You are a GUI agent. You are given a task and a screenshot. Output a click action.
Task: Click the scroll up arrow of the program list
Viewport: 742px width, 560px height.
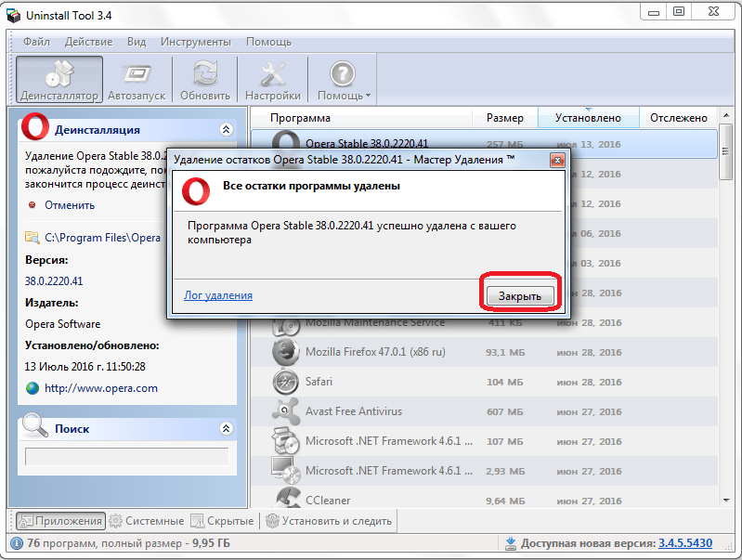pyautogui.click(x=726, y=115)
